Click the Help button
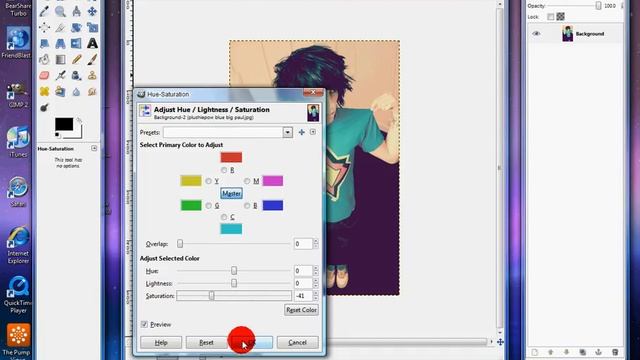This screenshot has width=640, height=360. click(161, 342)
